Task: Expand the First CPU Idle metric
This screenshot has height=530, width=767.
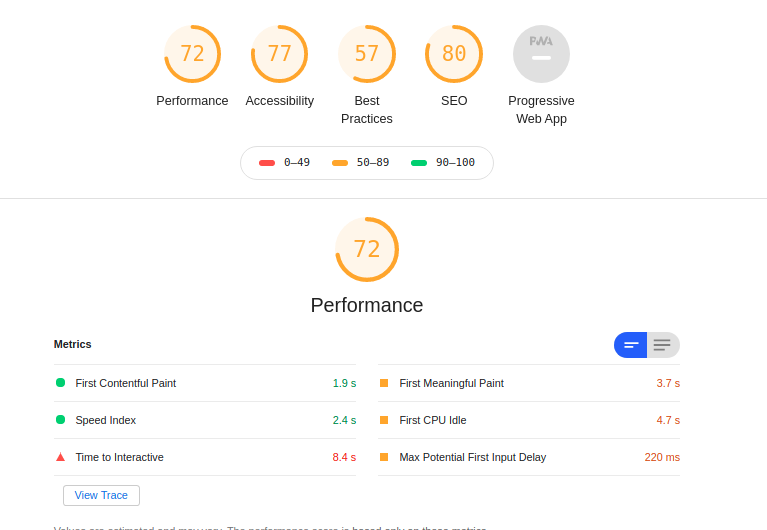Action: click(x=529, y=420)
